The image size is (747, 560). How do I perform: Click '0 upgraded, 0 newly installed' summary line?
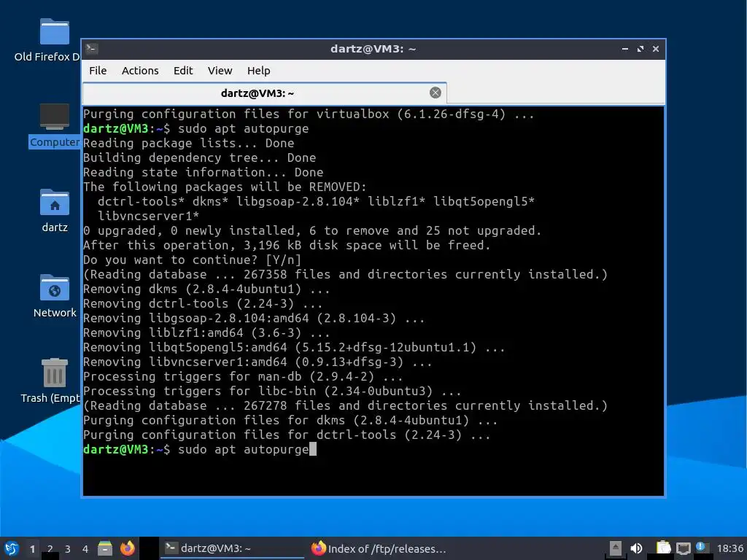[x=312, y=231]
